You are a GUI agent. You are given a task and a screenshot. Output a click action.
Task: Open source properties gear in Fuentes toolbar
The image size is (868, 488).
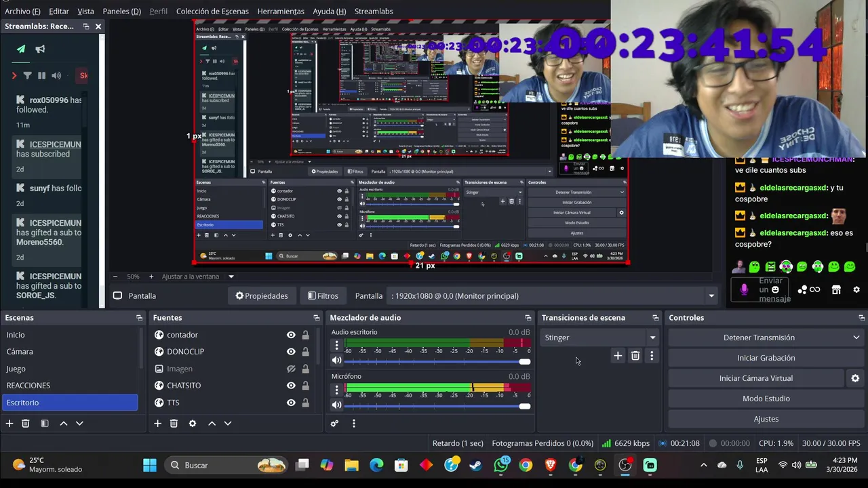(193, 424)
